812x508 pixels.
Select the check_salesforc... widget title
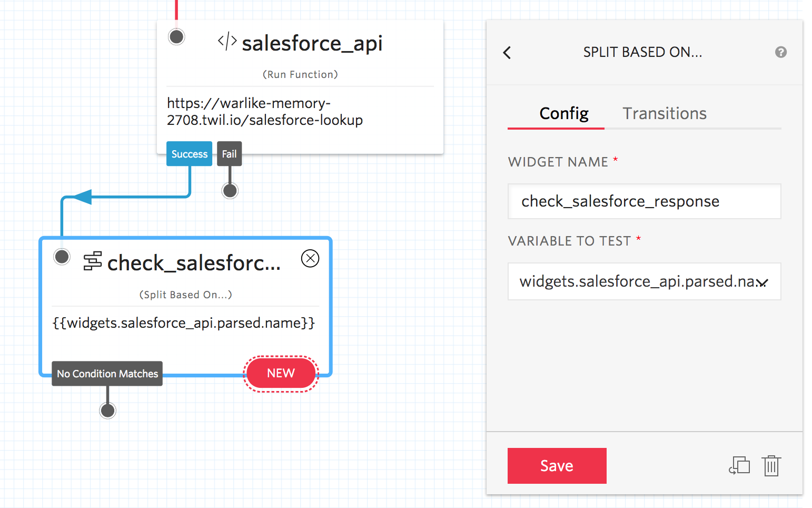[x=194, y=263]
